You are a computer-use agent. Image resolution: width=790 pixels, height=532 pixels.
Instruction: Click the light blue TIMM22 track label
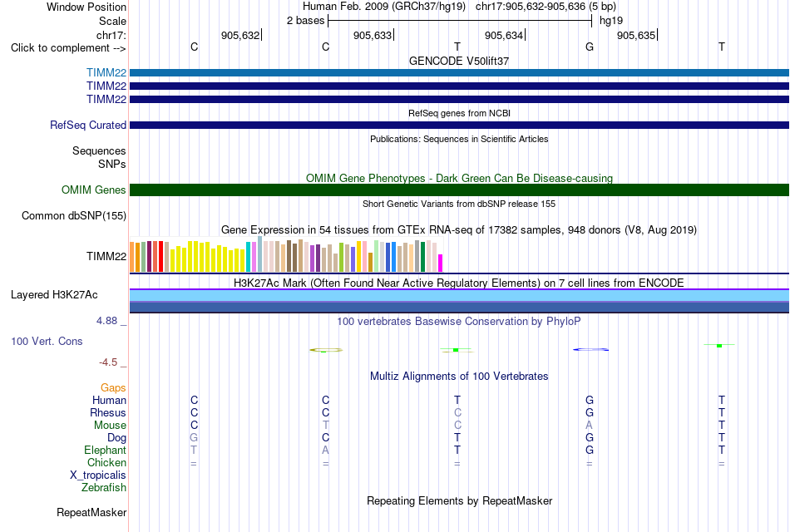[x=106, y=72]
